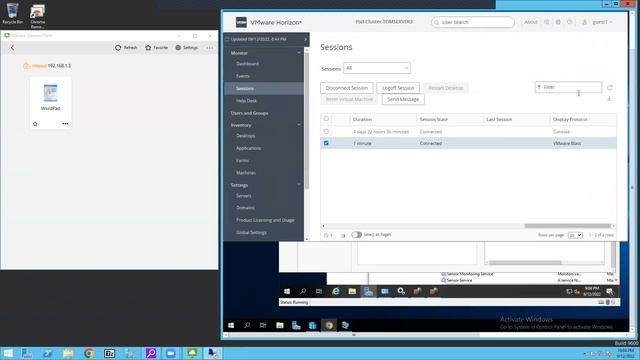Click Internet Explorer in the inner remote taskbar

click(x=336, y=291)
